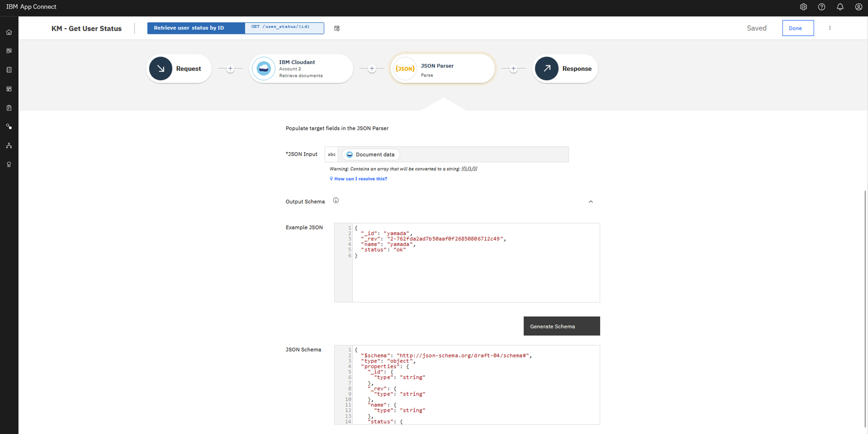Add a step after the Request node
868x434 pixels.
230,69
